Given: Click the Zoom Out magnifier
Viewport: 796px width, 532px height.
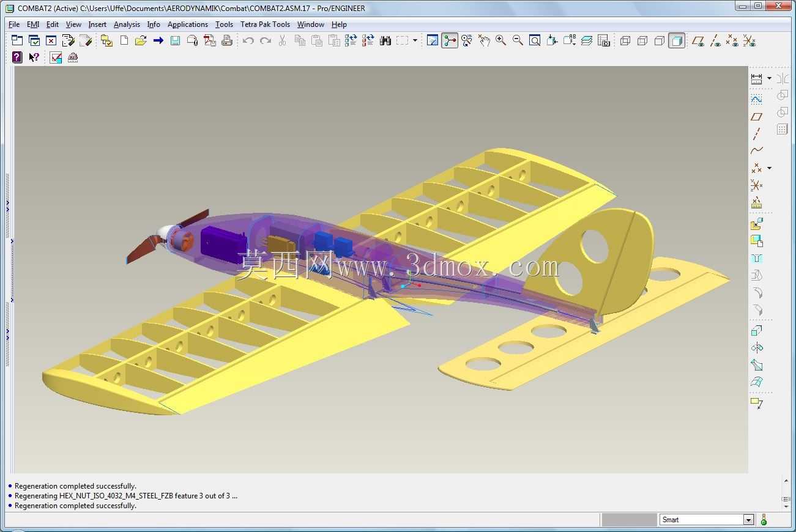Looking at the screenshot, I should pyautogui.click(x=518, y=40).
